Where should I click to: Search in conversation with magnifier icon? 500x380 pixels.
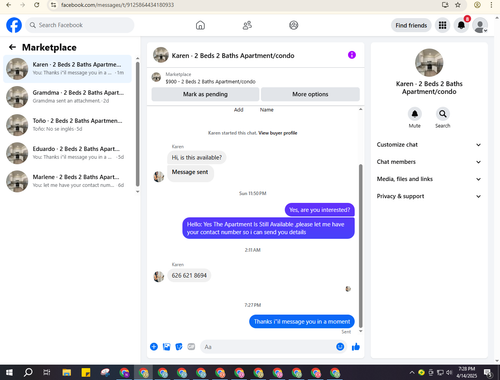click(443, 114)
